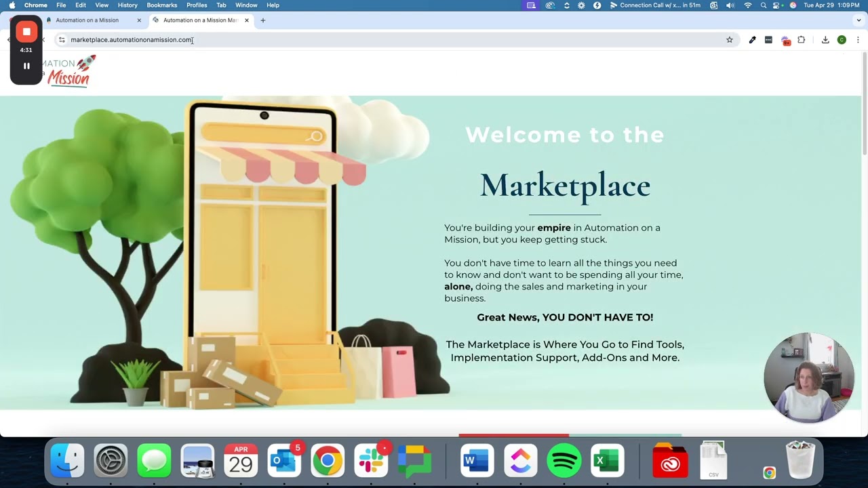
Task: Open the Bookmarks menu
Action: click(162, 5)
